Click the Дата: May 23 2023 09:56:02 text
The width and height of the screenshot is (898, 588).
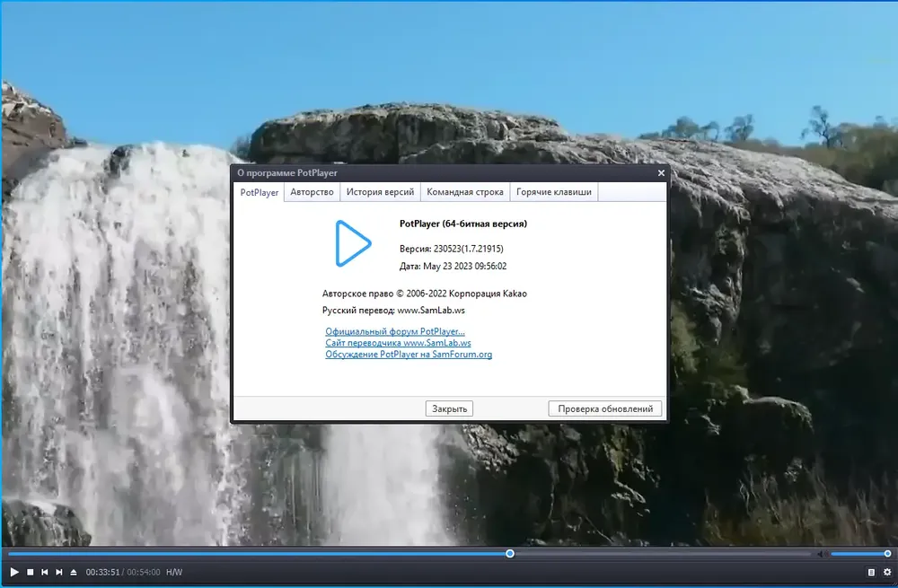(x=453, y=267)
